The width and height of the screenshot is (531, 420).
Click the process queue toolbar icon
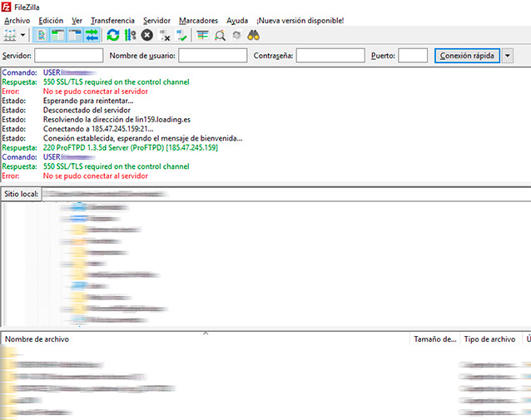(129, 35)
